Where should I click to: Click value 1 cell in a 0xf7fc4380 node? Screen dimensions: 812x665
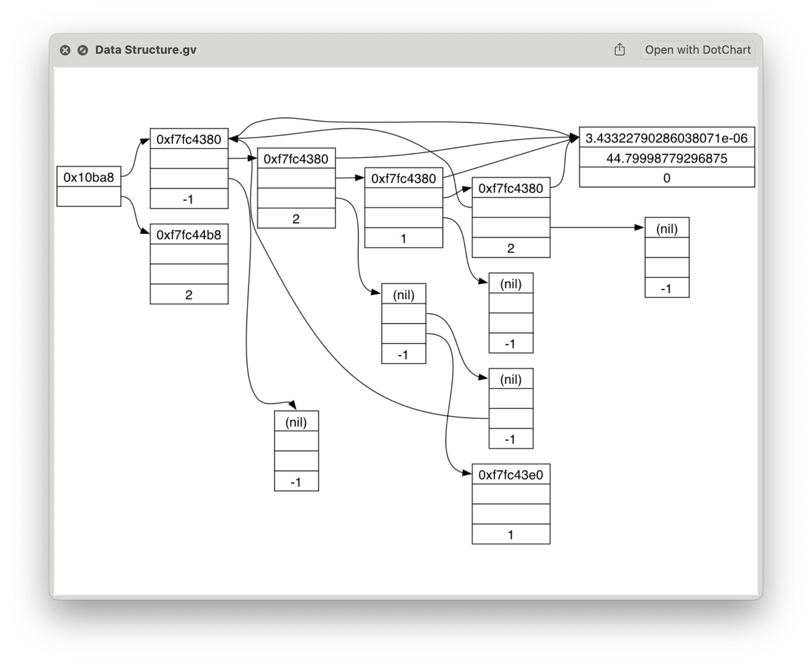tap(403, 238)
